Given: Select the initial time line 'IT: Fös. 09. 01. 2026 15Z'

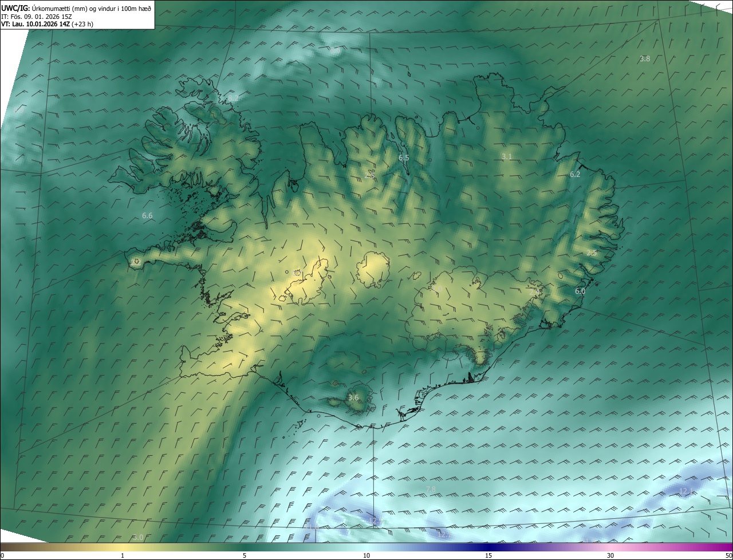Looking at the screenshot, I should pyautogui.click(x=36, y=16).
